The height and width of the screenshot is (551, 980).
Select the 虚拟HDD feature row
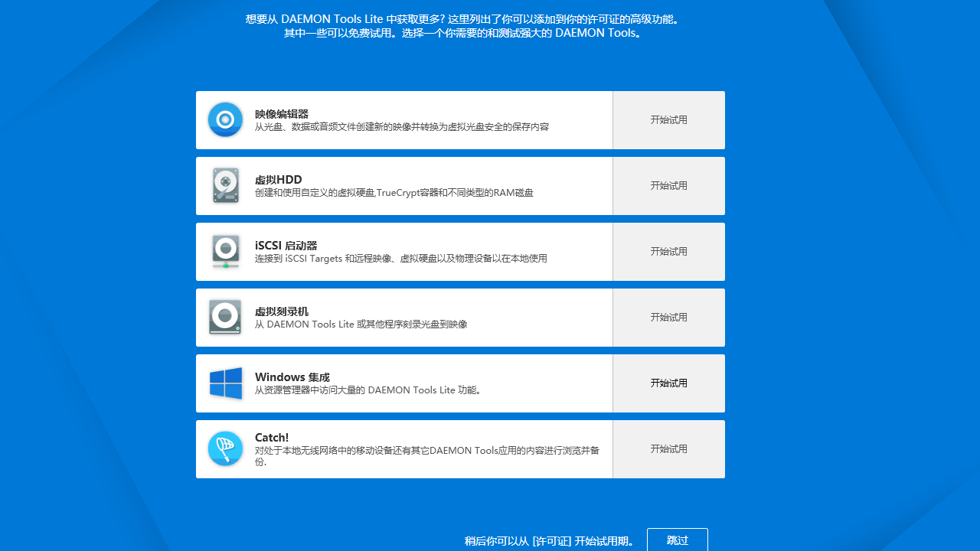(x=404, y=185)
